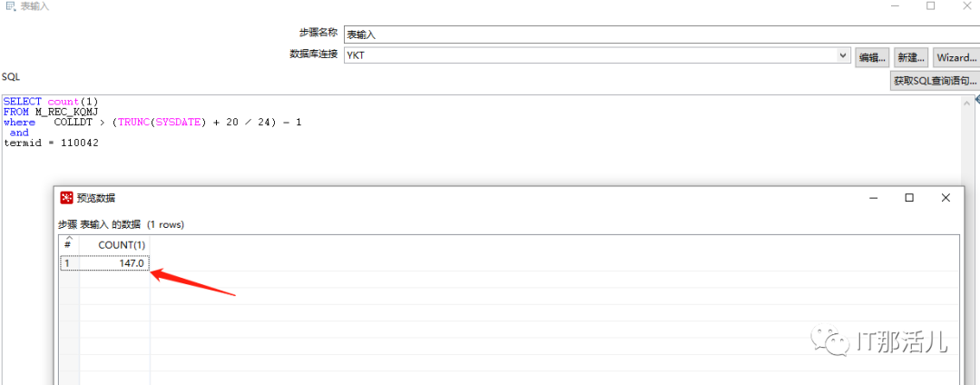The image size is (980, 385).
Task: Open the 编辑... connection button
Action: [873, 57]
